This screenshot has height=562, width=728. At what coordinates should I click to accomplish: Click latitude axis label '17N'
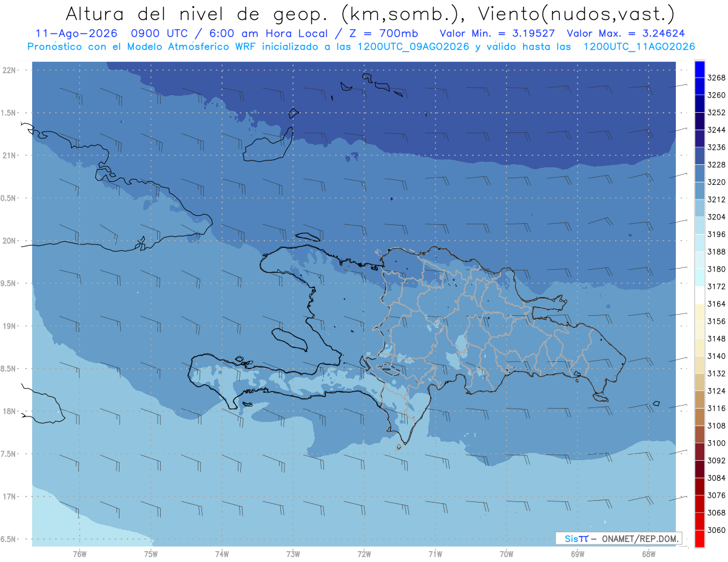(8, 497)
